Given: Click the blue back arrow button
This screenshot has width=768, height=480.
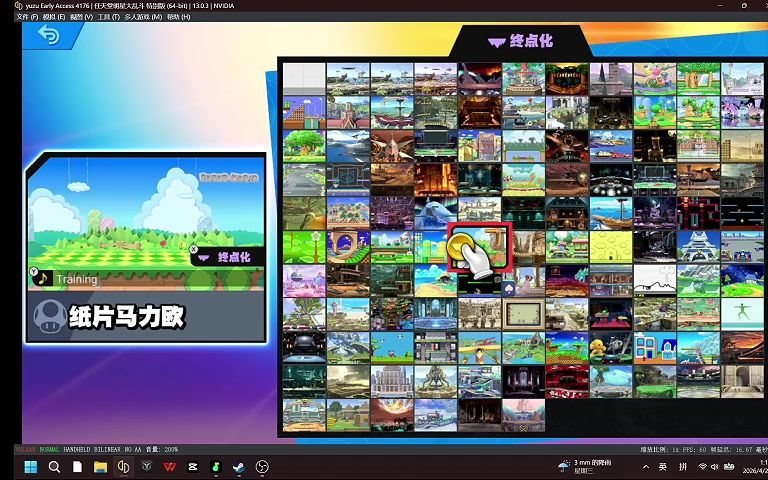Looking at the screenshot, I should [x=48, y=36].
